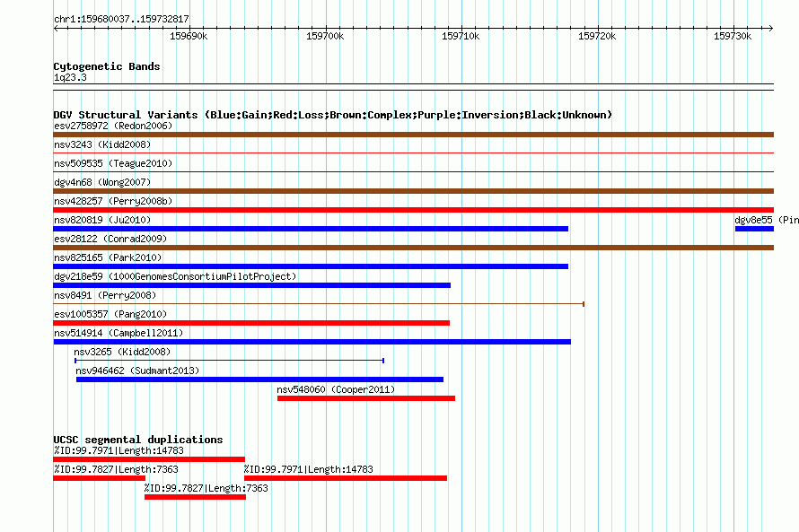Click the esv1005357 (Pang2010) label
Image resolution: width=799 pixels, height=532 pixels.
click(110, 314)
